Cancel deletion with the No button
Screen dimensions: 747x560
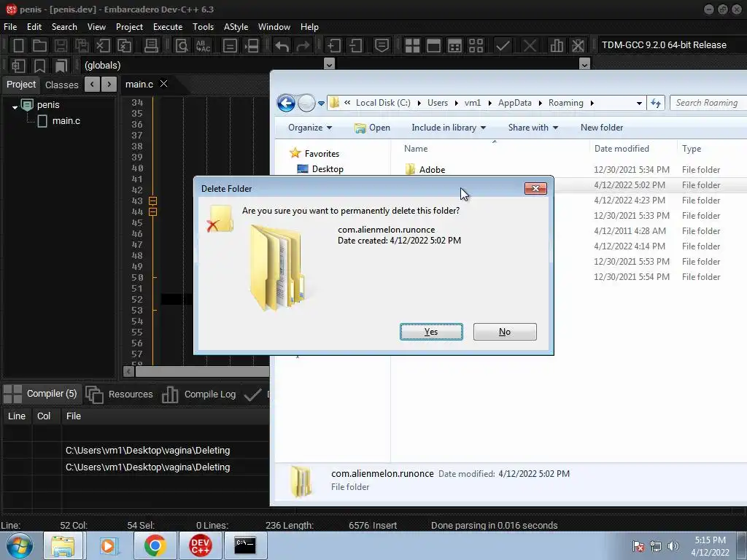[505, 332]
